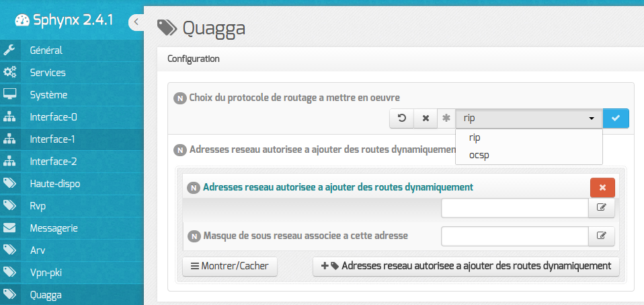Click edit icon next to subnet mask field
The image size is (644, 305).
pyautogui.click(x=602, y=236)
